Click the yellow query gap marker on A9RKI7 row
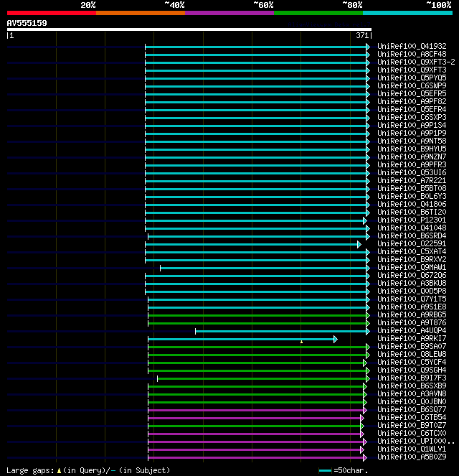Viewport: 459px width, 476px height. (301, 342)
